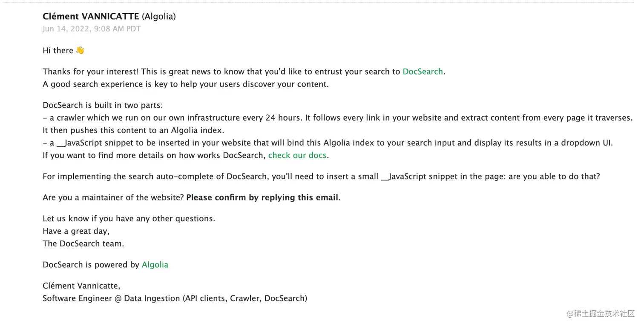Image resolution: width=644 pixels, height=327 pixels.
Task: Click "DocSearch is built in two parts:"
Action: coord(103,105)
